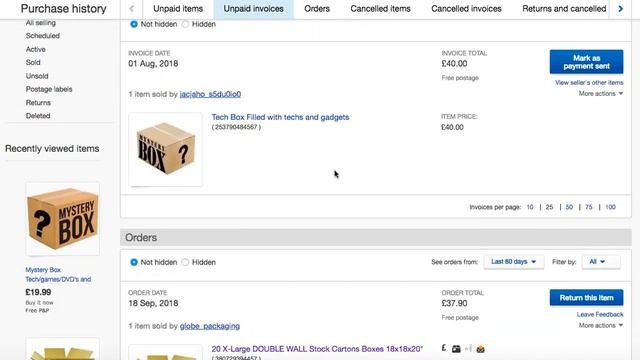Click the dispatched parcel status icon
Image resolution: width=640 pixels, height=360 pixels.
tap(456, 349)
